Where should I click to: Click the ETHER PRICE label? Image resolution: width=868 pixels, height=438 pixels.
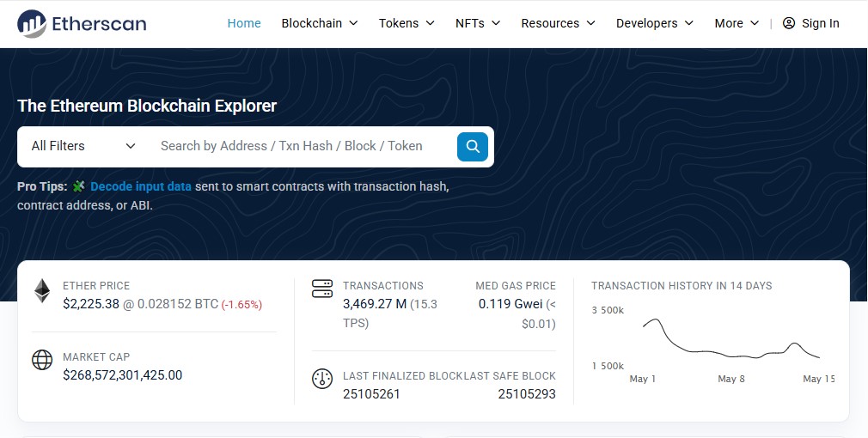(x=96, y=286)
